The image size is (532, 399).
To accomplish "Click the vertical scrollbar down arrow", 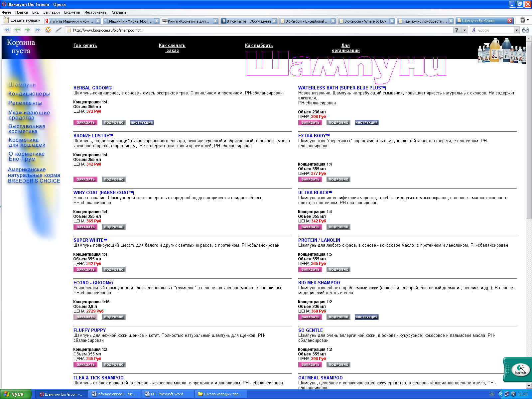I will (529, 386).
